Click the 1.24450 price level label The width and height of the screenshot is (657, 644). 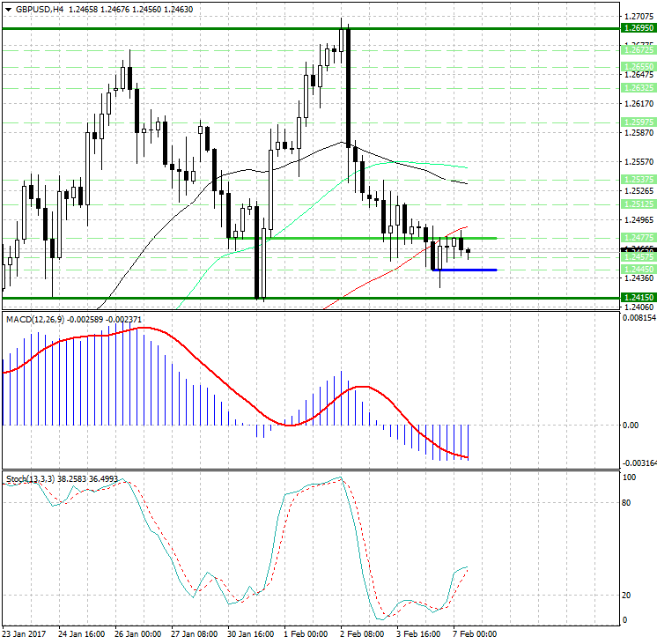point(638,270)
